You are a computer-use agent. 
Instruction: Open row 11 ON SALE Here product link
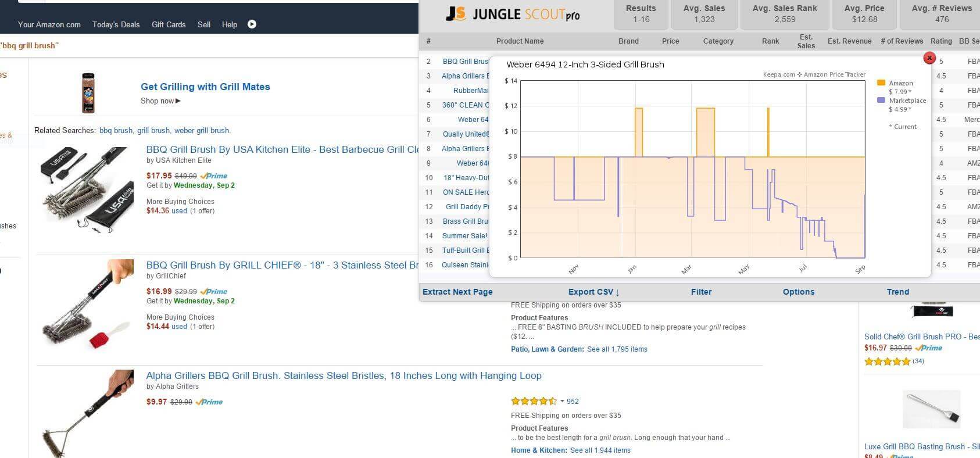point(466,192)
